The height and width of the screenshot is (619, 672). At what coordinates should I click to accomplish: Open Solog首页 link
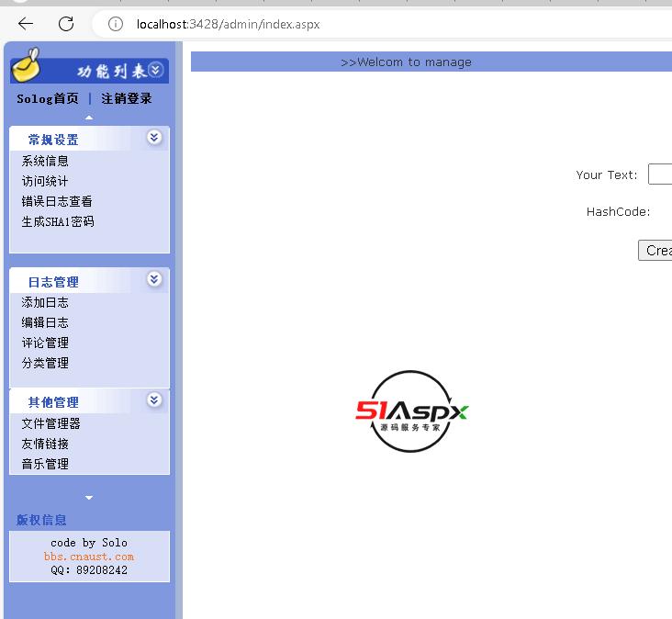click(x=48, y=98)
